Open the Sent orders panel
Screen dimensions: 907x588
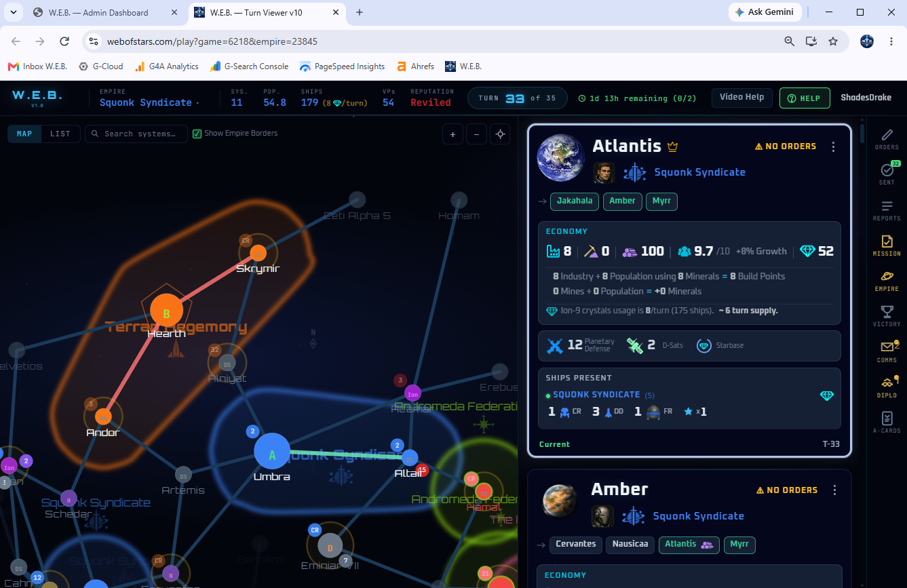coord(887,174)
